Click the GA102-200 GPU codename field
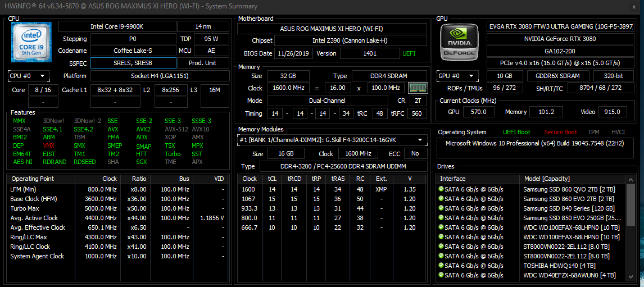The height and width of the screenshot is (287, 644). point(560,51)
